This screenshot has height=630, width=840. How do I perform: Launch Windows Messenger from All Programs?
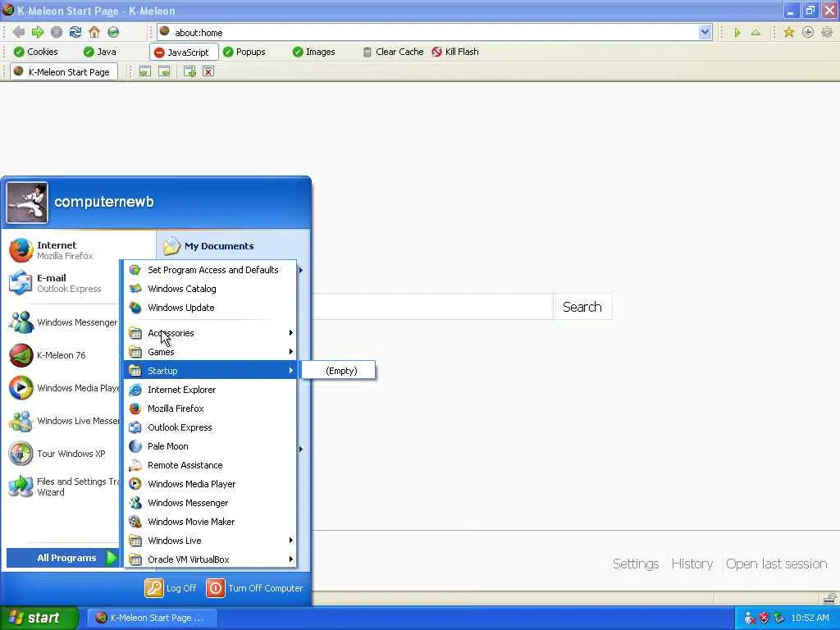tap(210, 503)
